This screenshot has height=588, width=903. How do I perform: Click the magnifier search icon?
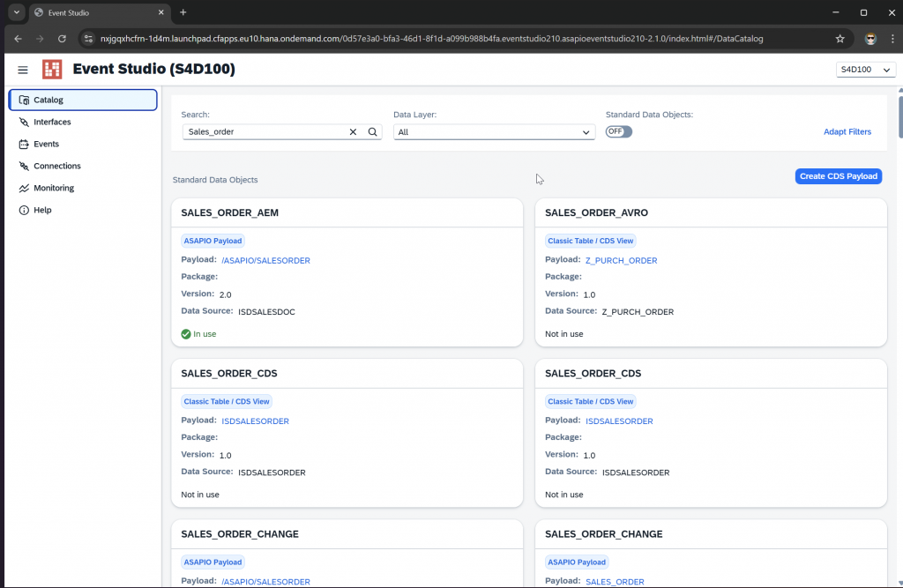coord(372,131)
